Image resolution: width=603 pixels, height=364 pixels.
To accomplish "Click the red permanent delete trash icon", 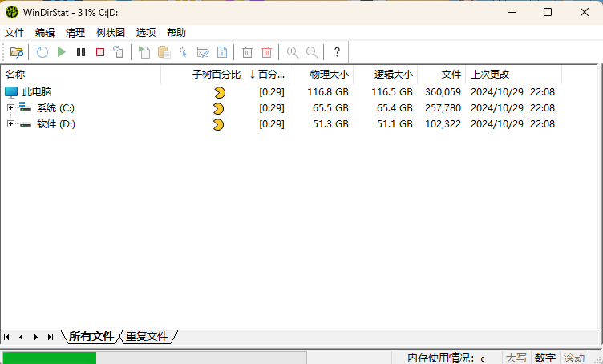I will click(267, 52).
